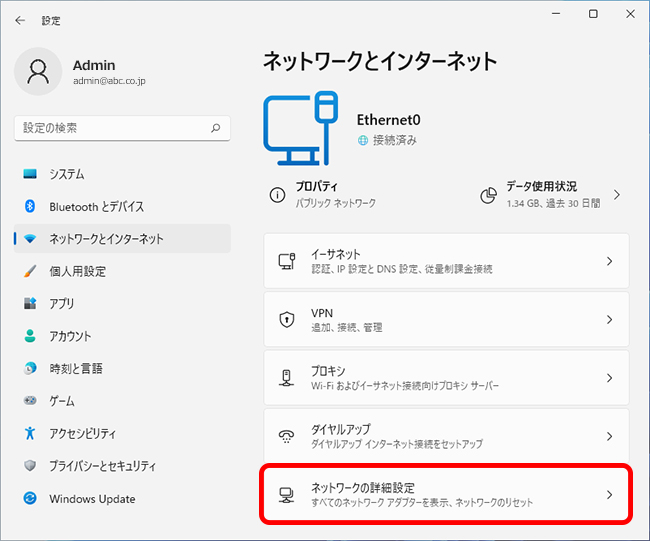Click the ダイヤルアップ phone icon
The width and height of the screenshot is (650, 541).
coord(286,436)
